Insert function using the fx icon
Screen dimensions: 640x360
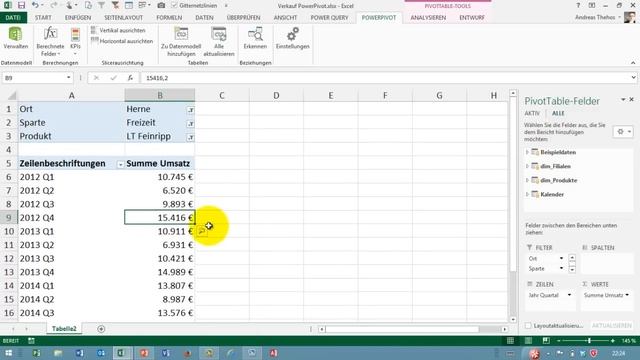coord(130,78)
